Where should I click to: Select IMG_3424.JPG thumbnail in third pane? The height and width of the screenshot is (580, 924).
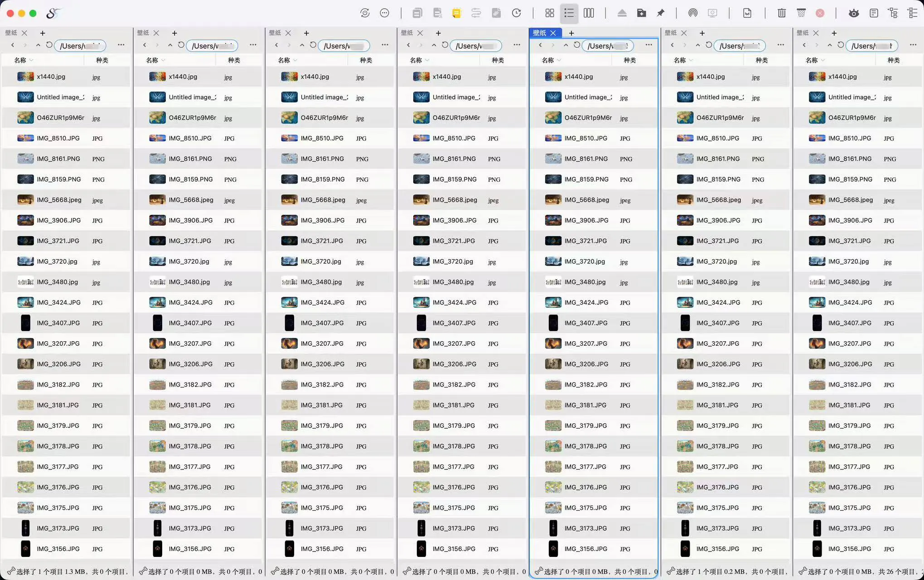tap(289, 302)
